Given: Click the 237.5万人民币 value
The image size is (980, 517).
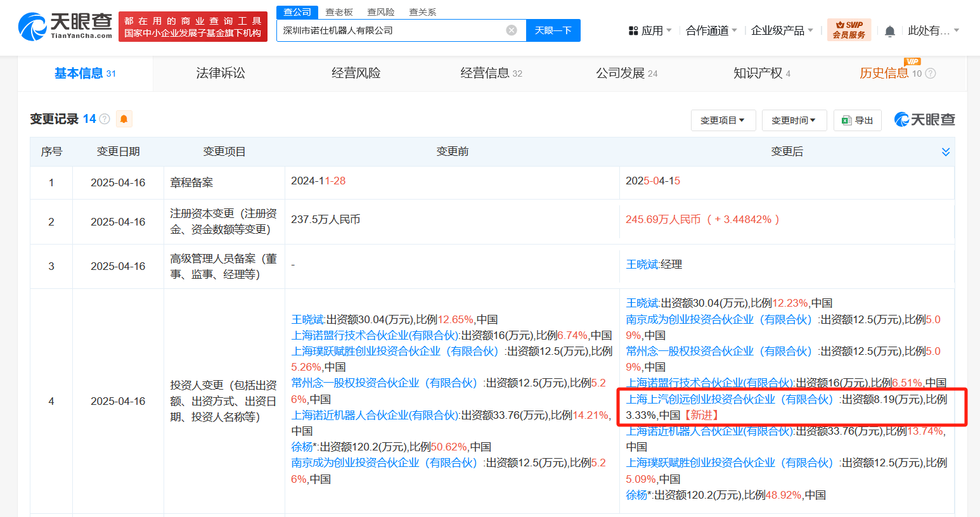Looking at the screenshot, I should click(326, 220).
